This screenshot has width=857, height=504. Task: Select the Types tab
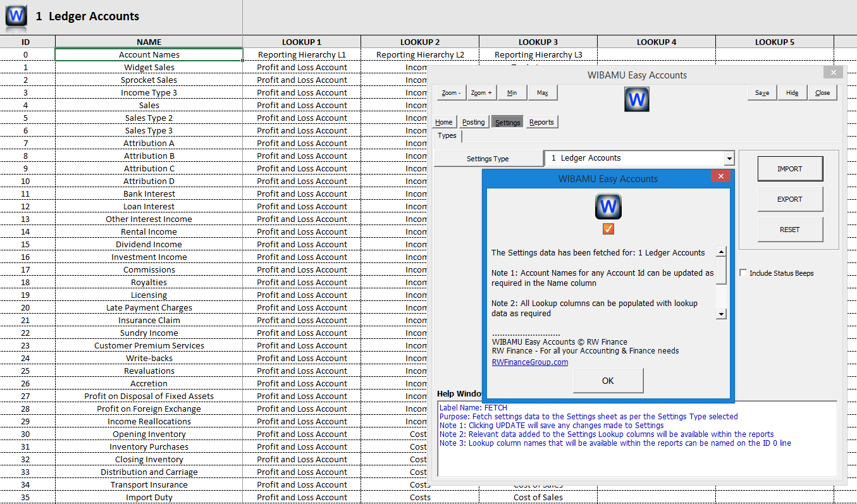click(447, 135)
